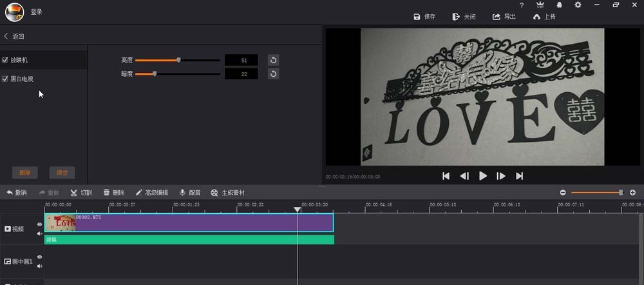Screen dimensions: 644x285
Task: Reset the 亮度 brightness value
Action: [x=273, y=60]
